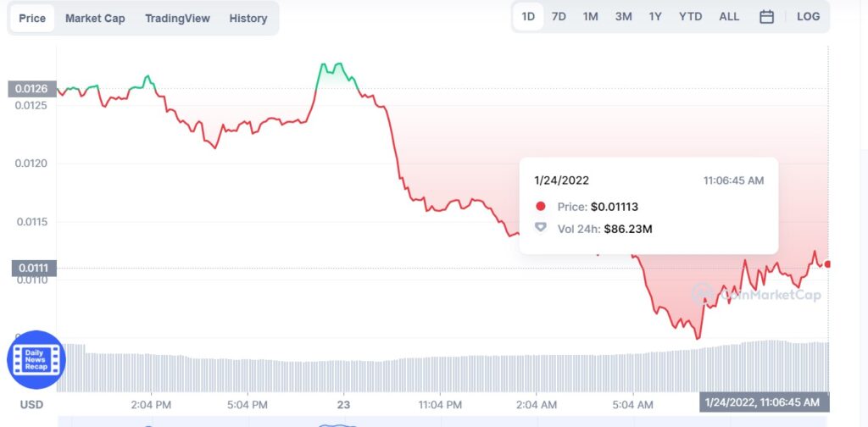Select the 7D time range
868x427 pixels.
point(559,17)
